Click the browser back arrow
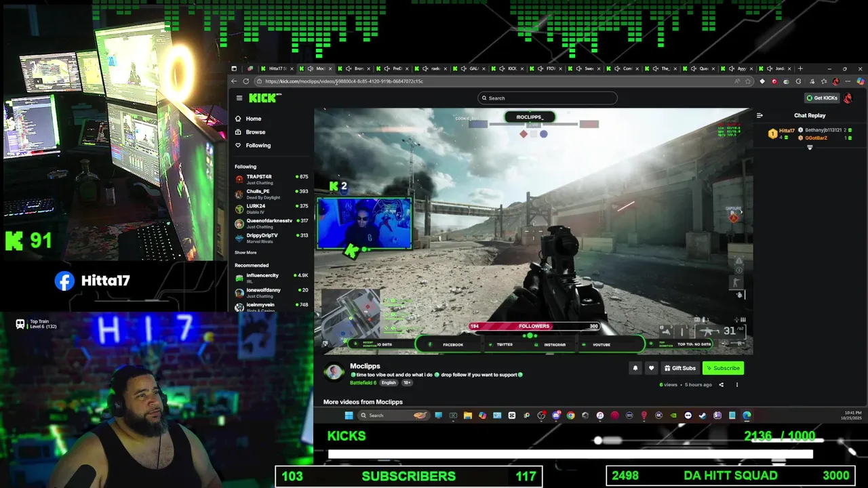The image size is (868, 488). point(234,81)
